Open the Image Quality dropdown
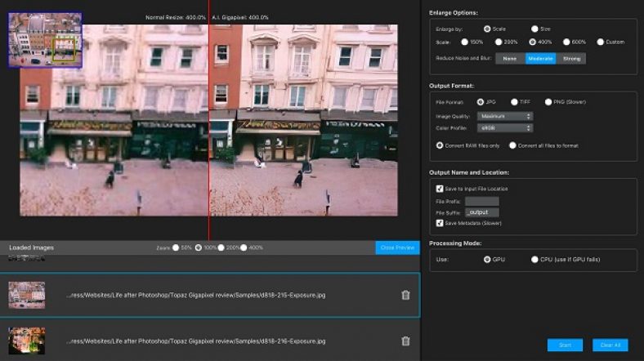Viewport: 644px width, 361px height. [x=506, y=116]
